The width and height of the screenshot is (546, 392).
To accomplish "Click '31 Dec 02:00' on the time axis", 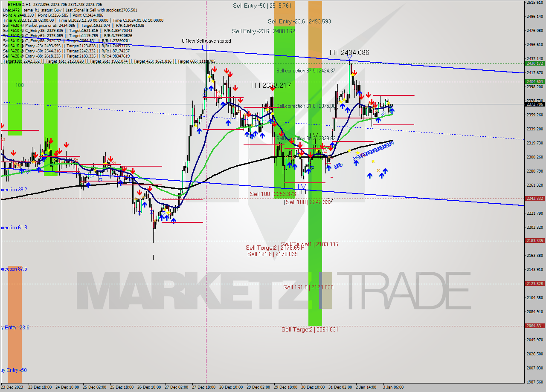I will click(340, 387).
